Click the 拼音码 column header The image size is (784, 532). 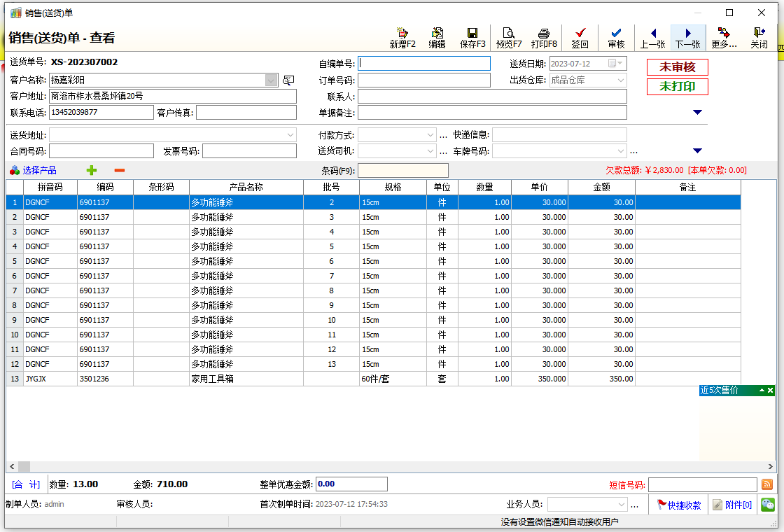click(x=50, y=187)
